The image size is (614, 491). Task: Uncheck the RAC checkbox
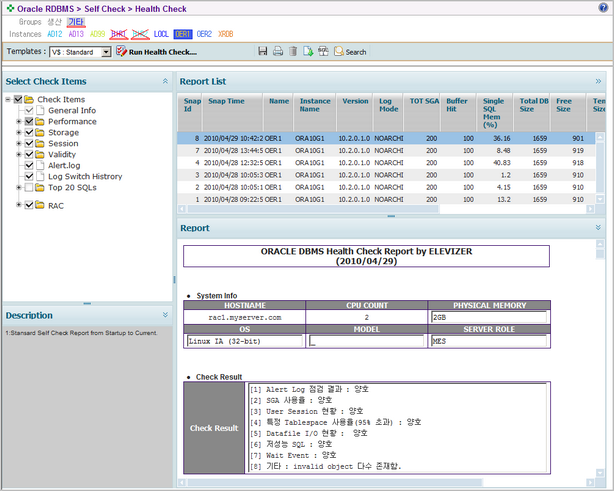point(29,205)
